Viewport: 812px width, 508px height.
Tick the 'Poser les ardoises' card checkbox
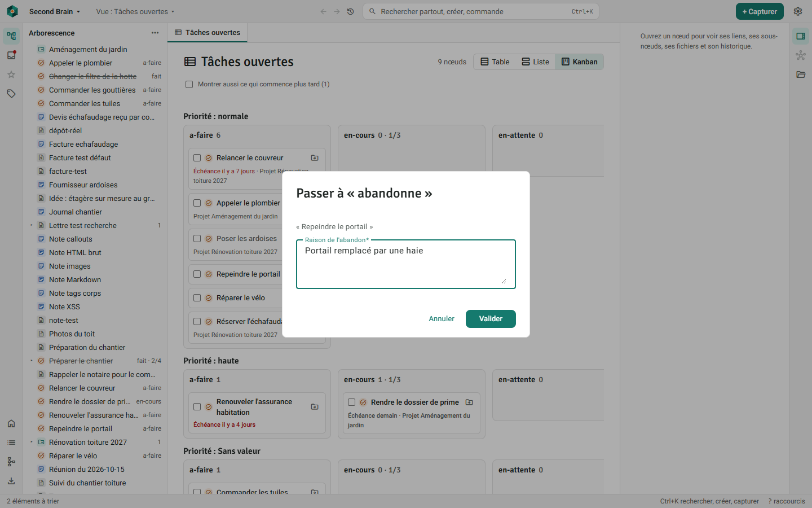click(197, 239)
